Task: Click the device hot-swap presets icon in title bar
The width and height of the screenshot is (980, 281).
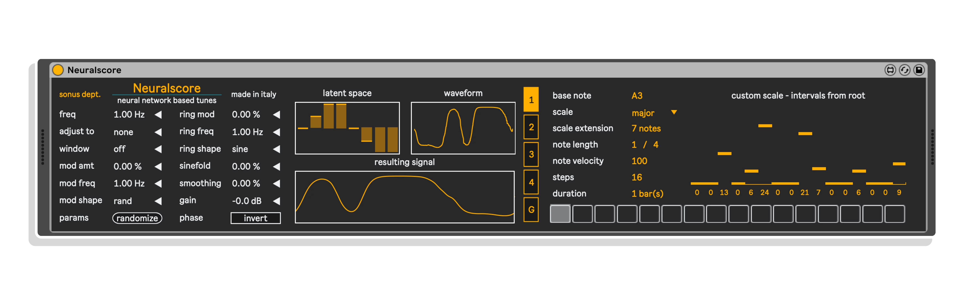Action: (890, 70)
